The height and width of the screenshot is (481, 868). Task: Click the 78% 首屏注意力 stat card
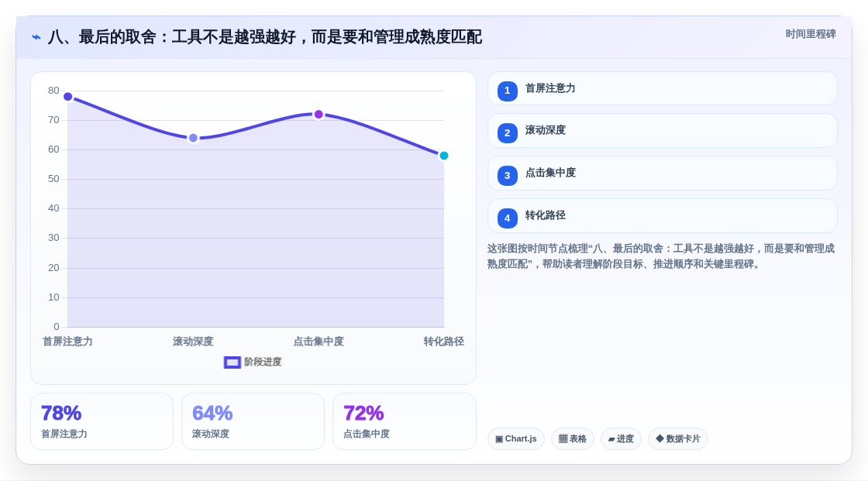tap(102, 421)
